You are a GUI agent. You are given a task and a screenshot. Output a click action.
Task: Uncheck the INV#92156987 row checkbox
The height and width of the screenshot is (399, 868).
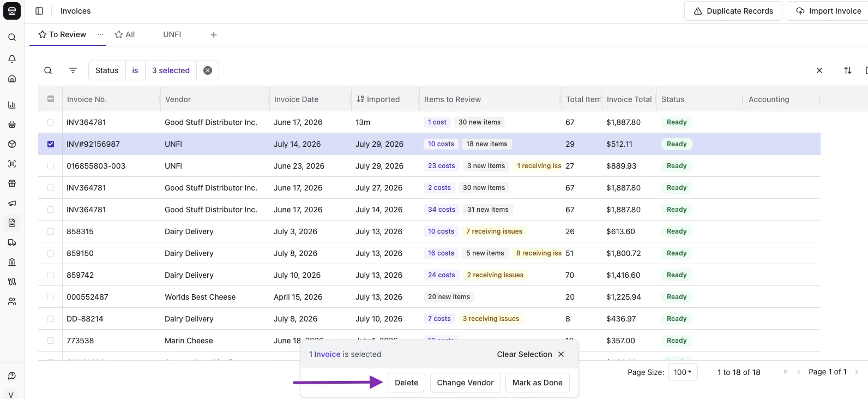(x=51, y=144)
